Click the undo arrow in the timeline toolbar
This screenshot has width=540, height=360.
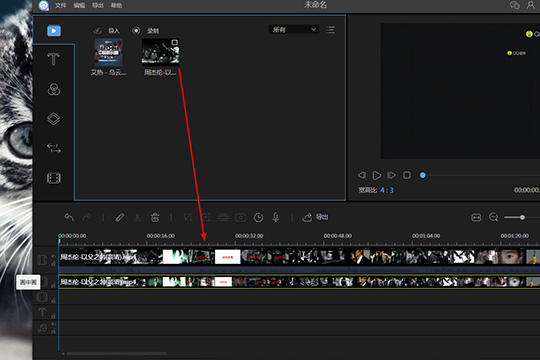coord(69,217)
